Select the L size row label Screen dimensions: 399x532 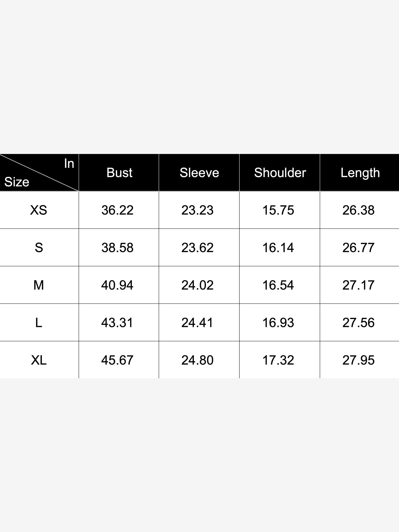[39, 323]
